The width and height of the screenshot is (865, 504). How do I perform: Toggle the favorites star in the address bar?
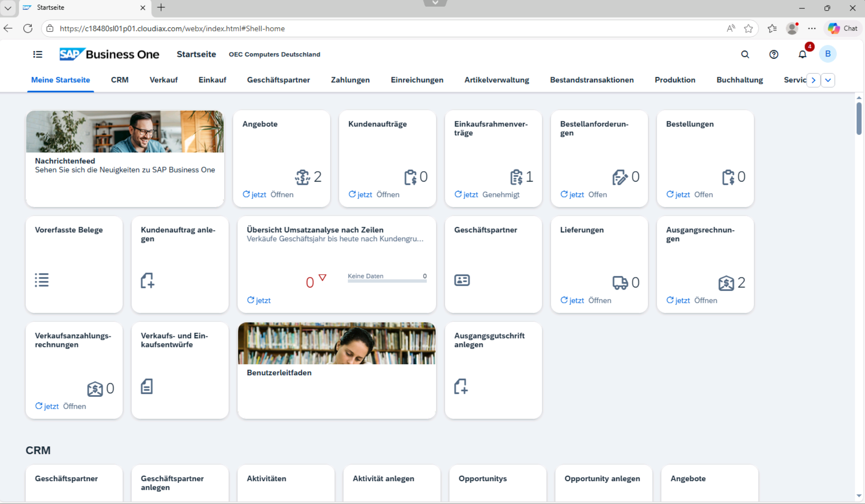coord(748,28)
